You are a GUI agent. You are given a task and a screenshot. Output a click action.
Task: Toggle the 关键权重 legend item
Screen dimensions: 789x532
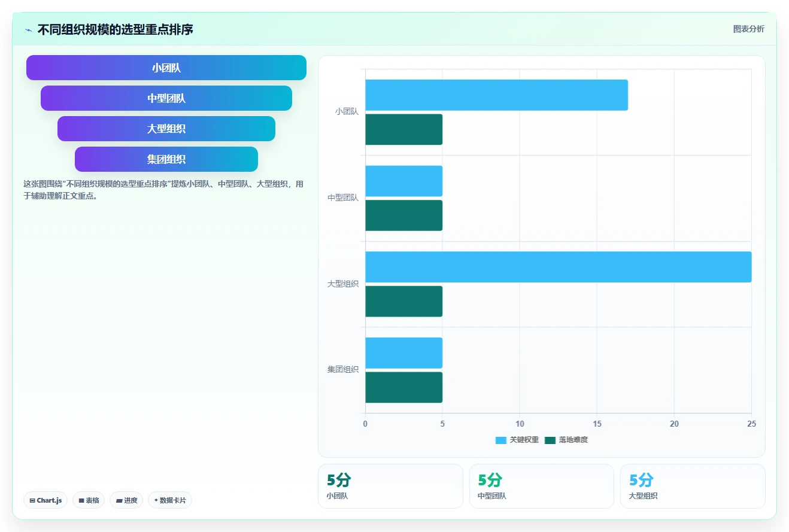click(517, 440)
